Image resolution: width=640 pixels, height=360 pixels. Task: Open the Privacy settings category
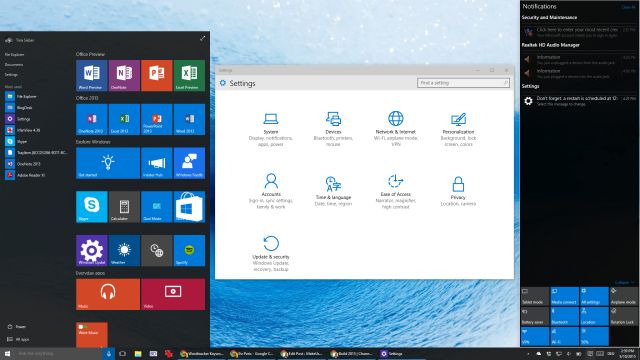pyautogui.click(x=458, y=191)
